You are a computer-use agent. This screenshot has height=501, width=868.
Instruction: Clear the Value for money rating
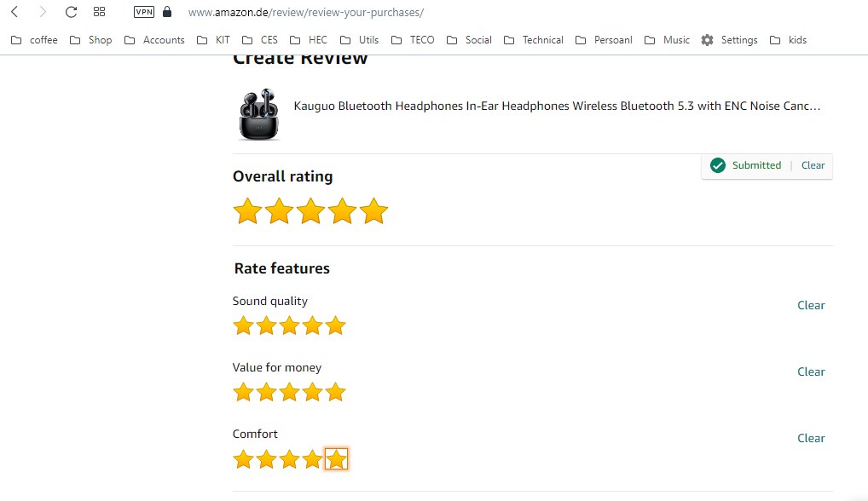point(811,371)
